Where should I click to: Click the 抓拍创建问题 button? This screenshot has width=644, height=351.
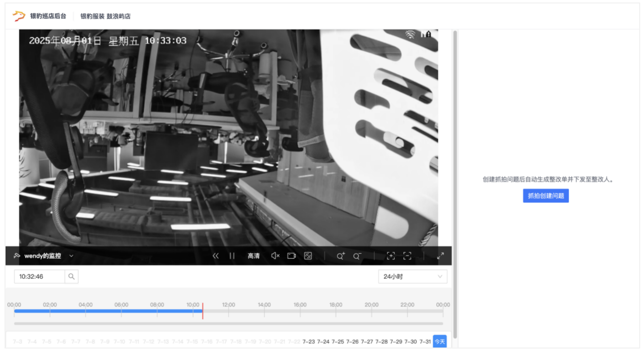click(x=546, y=196)
